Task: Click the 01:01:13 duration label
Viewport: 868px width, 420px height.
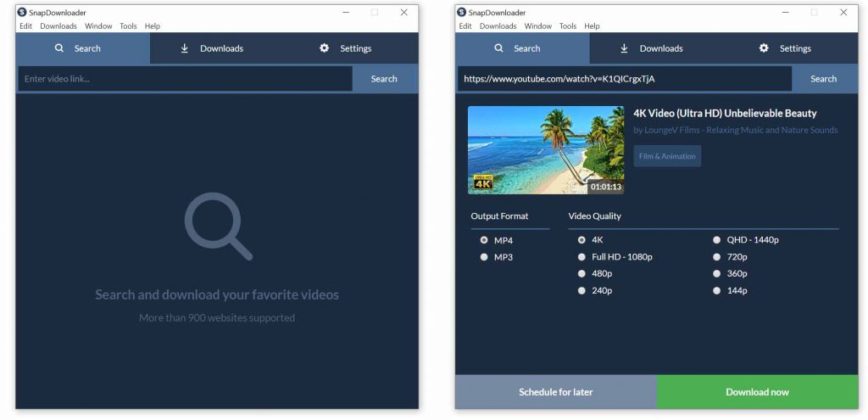Action: pos(605,187)
